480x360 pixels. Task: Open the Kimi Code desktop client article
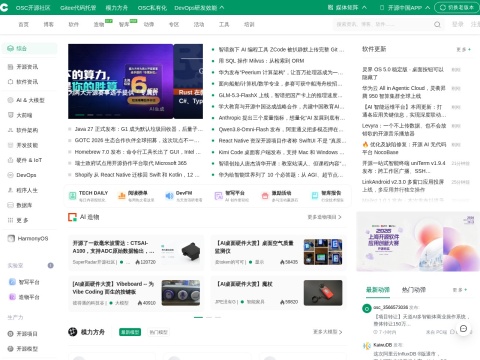[x=281, y=152]
